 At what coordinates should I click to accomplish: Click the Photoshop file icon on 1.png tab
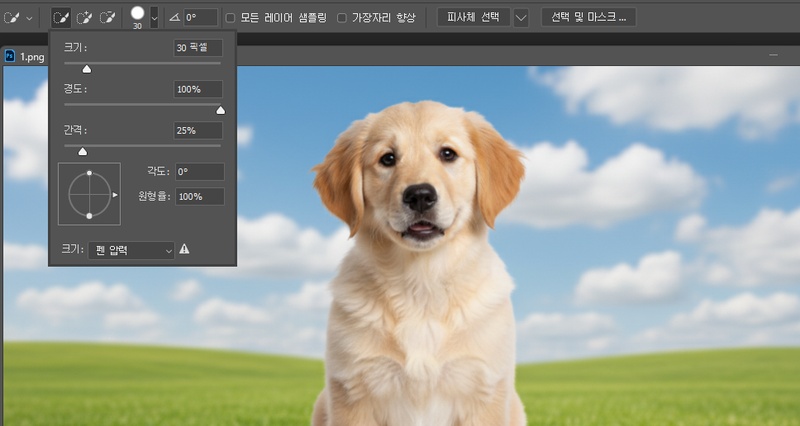(10, 57)
